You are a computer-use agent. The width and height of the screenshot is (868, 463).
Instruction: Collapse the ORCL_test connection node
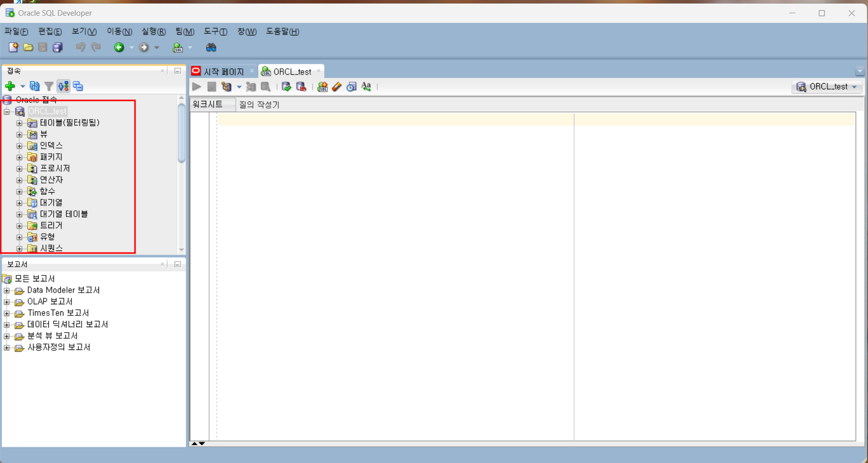pos(7,112)
